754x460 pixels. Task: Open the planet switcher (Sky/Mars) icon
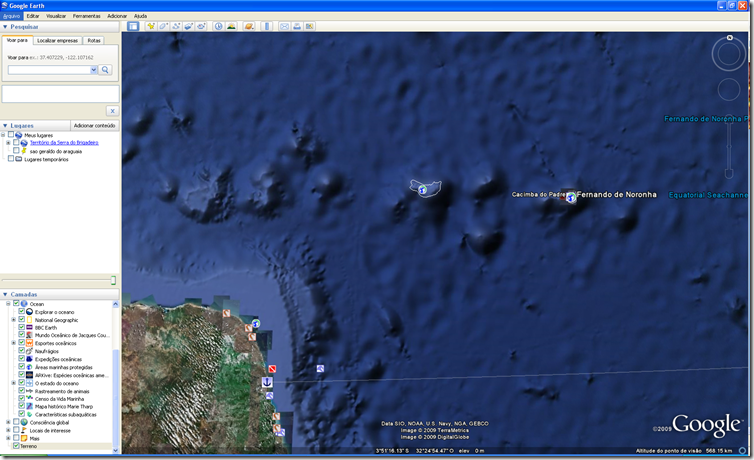point(249,26)
